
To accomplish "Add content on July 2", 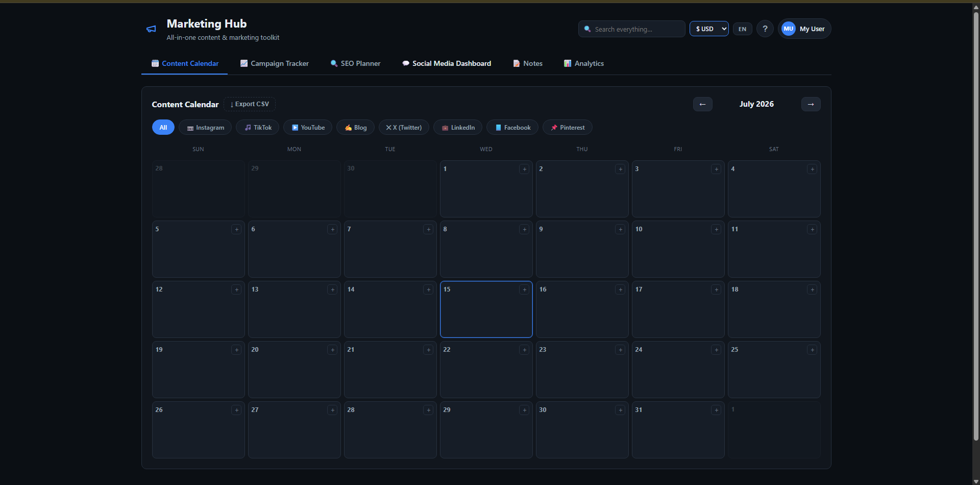I will (x=620, y=169).
